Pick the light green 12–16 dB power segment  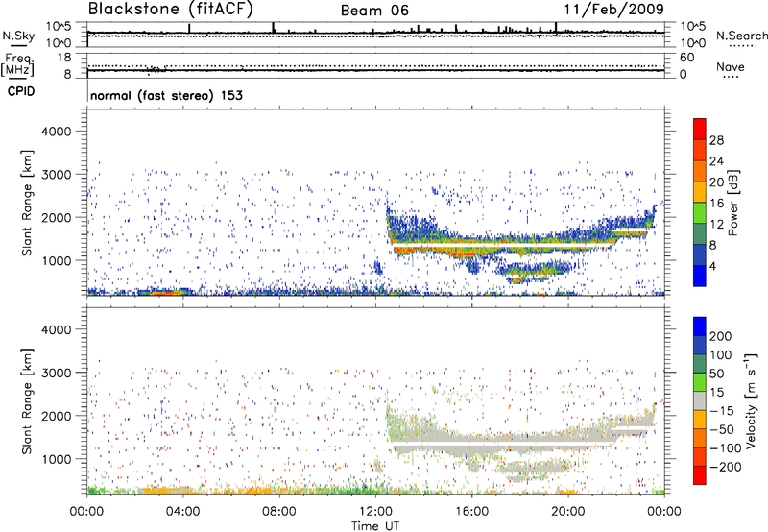pos(700,213)
